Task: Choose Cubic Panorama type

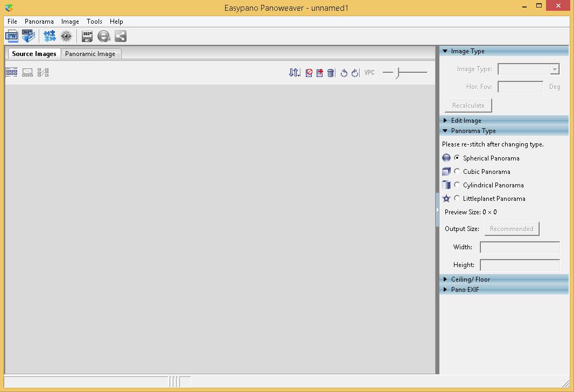Action: (x=457, y=171)
